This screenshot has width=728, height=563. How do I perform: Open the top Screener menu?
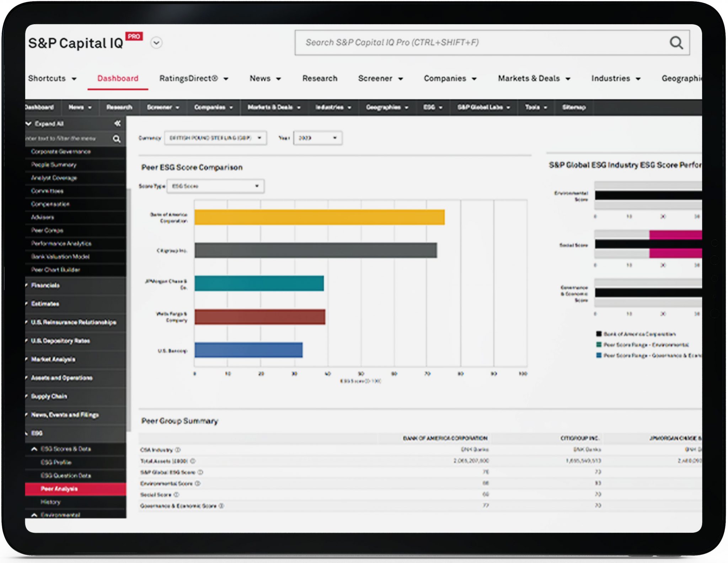[x=380, y=78]
